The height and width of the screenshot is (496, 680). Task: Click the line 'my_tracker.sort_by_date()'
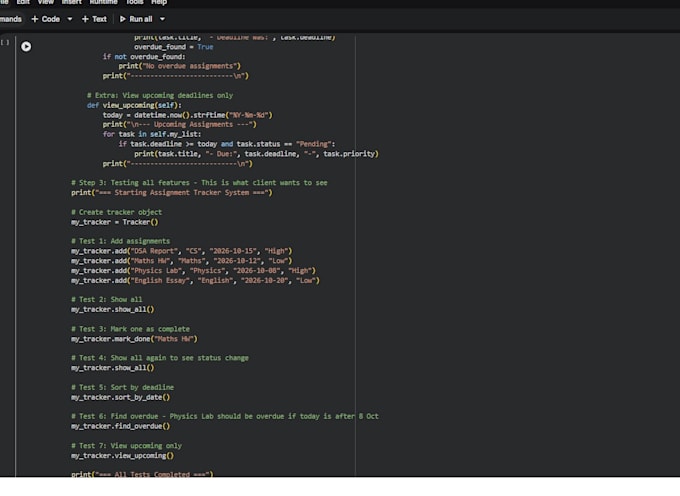tap(120, 397)
